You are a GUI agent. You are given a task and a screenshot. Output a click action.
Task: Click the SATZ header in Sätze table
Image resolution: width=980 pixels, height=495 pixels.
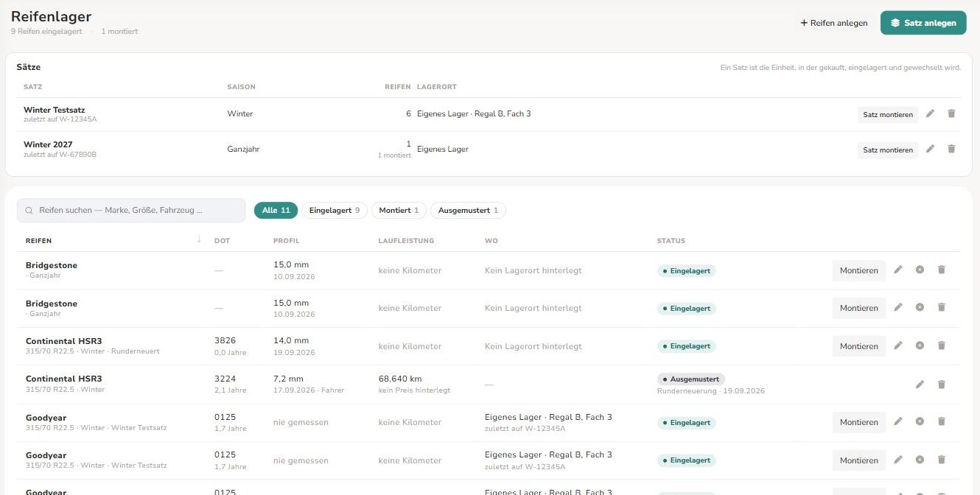[x=32, y=87]
